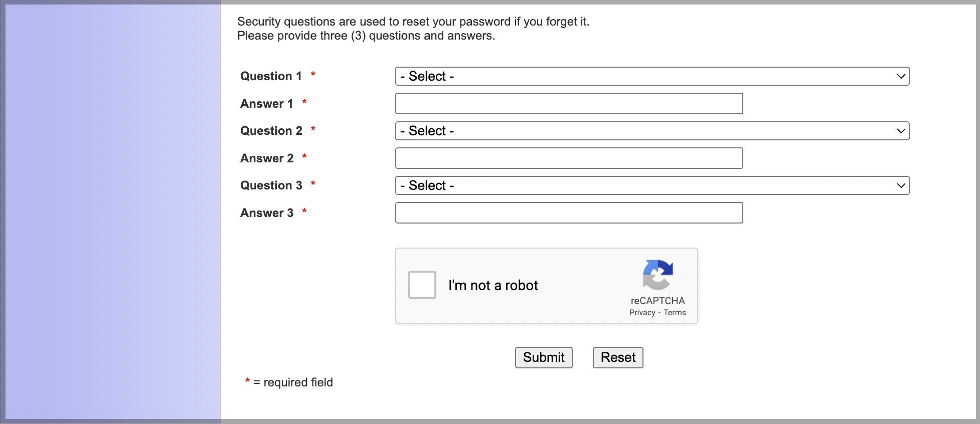Viewport: 980px width, 424px height.
Task: Click the bold Answer 1 label text
Action: (266, 104)
